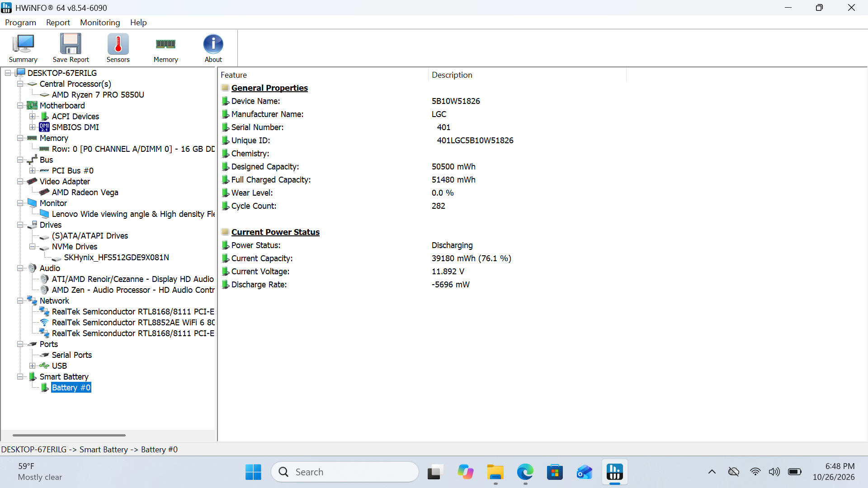
Task: Open the Monitoring menu
Action: [100, 23]
